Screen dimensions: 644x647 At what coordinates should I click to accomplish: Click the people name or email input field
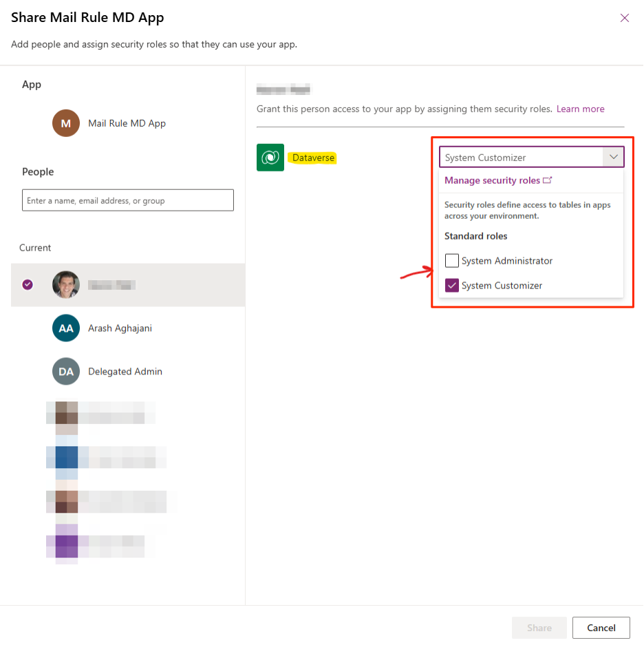coord(128,200)
